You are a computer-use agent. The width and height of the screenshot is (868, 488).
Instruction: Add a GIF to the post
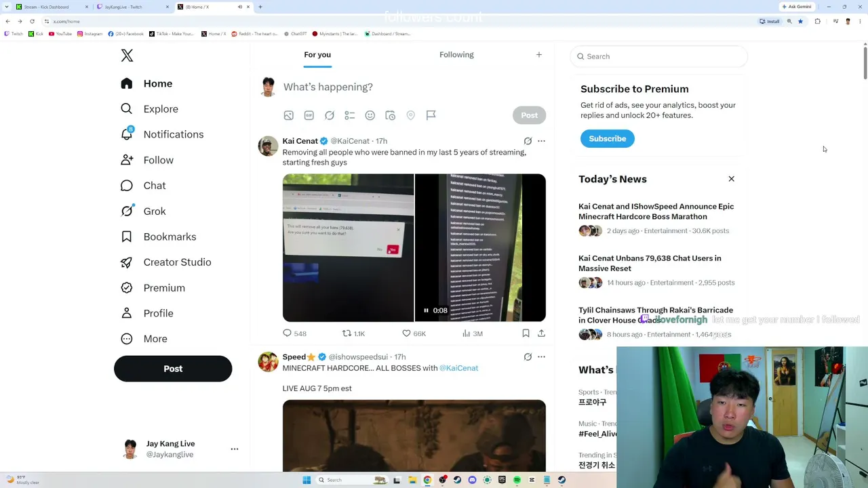tap(309, 115)
